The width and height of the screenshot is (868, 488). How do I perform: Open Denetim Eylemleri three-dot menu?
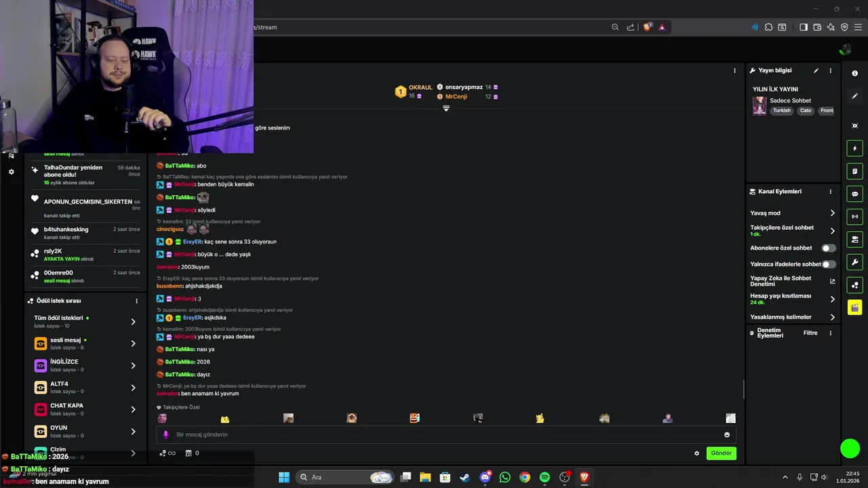coord(831,333)
